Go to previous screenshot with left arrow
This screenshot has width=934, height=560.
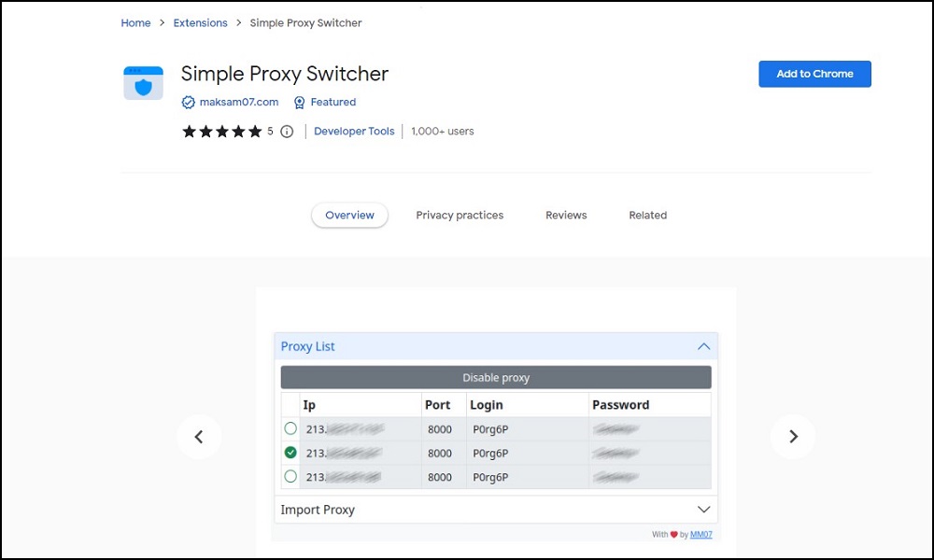click(x=199, y=437)
